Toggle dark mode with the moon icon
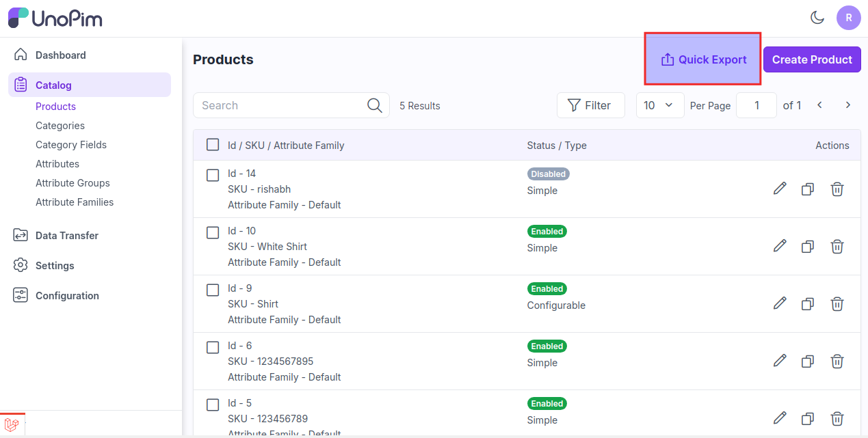The image size is (868, 438). (x=817, y=18)
